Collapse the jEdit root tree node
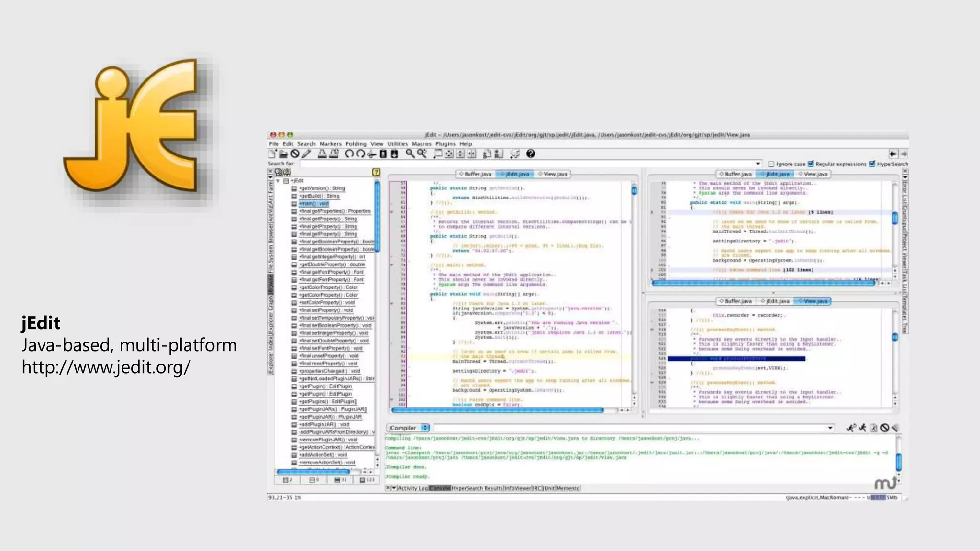 (x=278, y=181)
